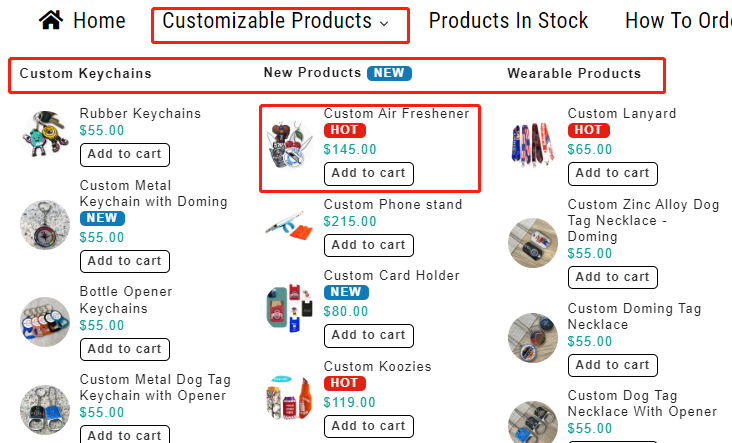Open the Home menu item
Viewport: 732px width, 443px height.
[99, 21]
